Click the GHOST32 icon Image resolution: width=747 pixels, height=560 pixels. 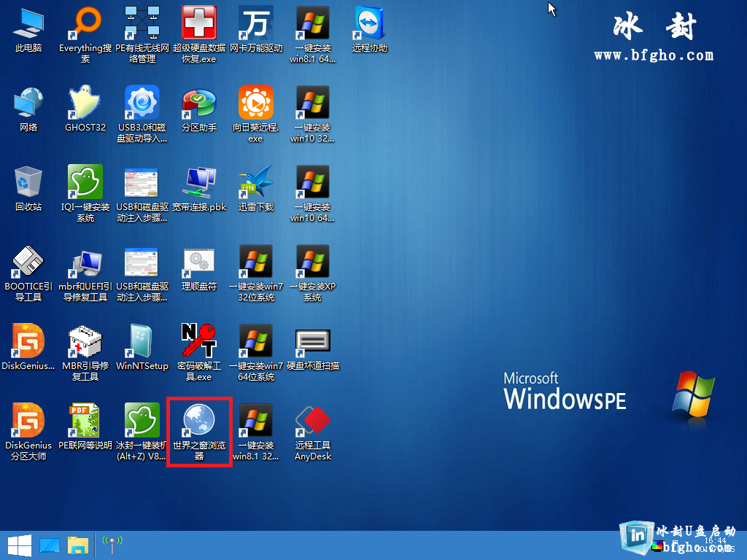tap(85, 109)
